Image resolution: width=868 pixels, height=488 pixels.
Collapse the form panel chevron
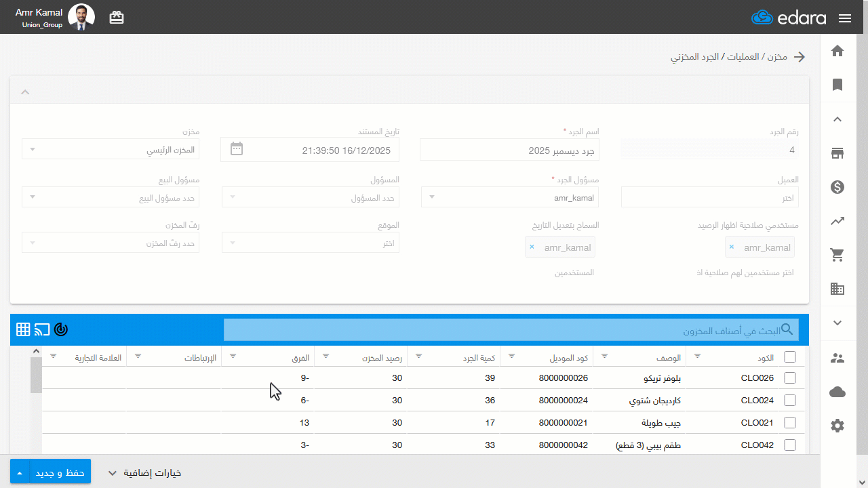point(25,91)
